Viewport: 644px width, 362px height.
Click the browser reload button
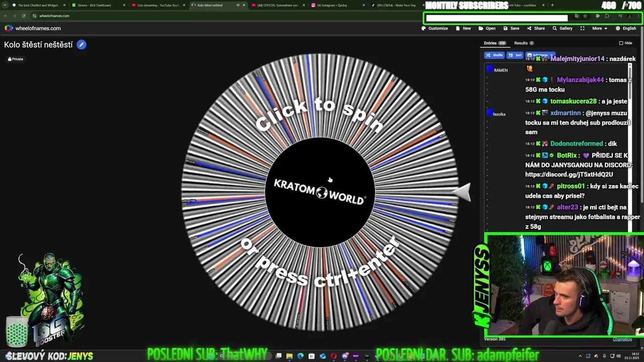(23, 16)
